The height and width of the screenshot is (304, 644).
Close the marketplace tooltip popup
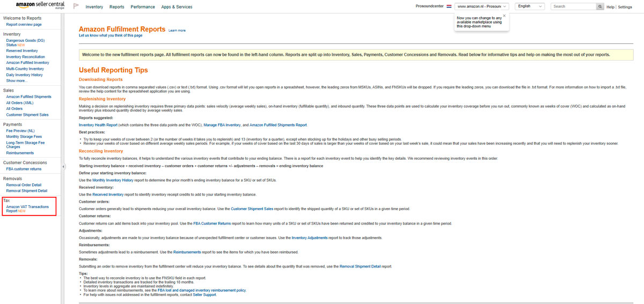pos(504,16)
